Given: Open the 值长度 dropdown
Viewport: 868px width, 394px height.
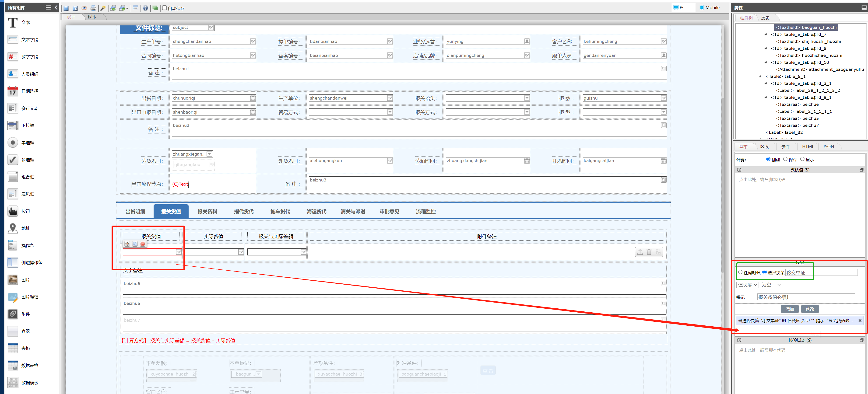Looking at the screenshot, I should [x=747, y=285].
